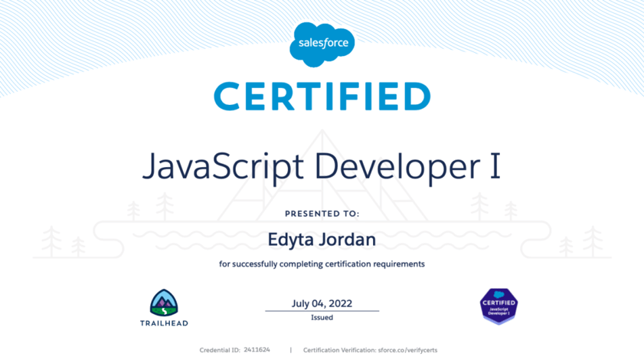The image size is (644, 360).
Task: Click the recipient name Edyta Jordan
Action: 322,240
